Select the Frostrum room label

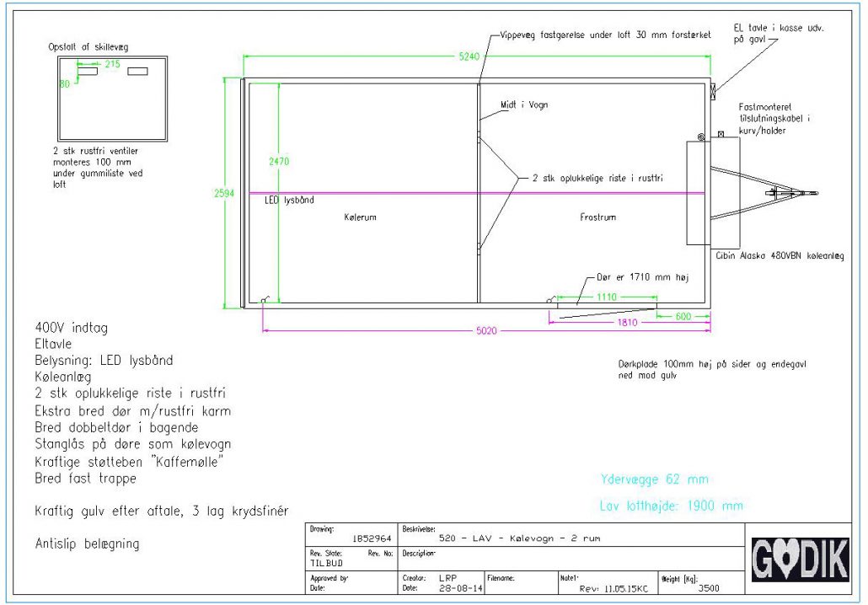click(597, 217)
